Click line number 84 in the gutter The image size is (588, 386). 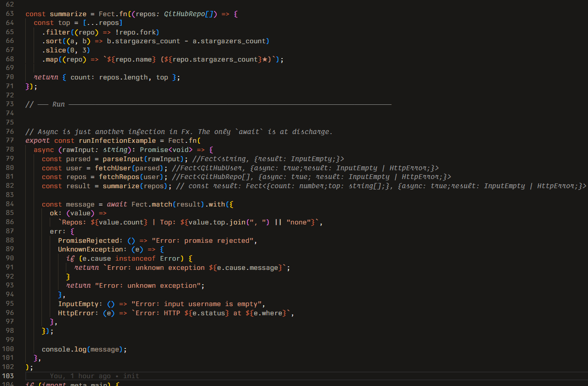[x=10, y=204]
